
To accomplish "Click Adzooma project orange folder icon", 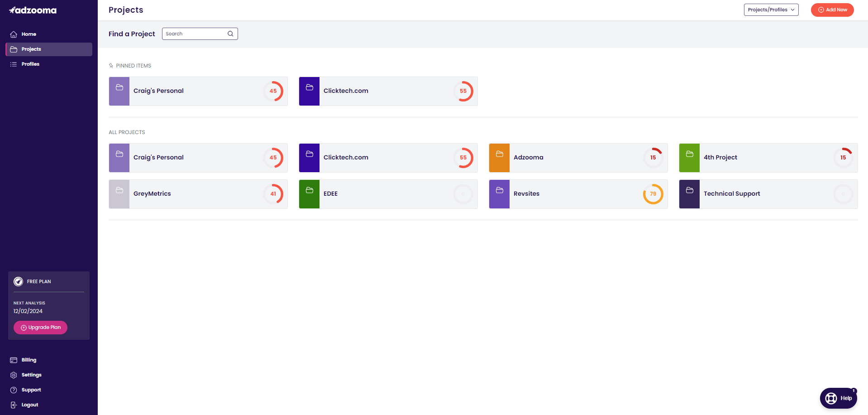I will 500,154.
